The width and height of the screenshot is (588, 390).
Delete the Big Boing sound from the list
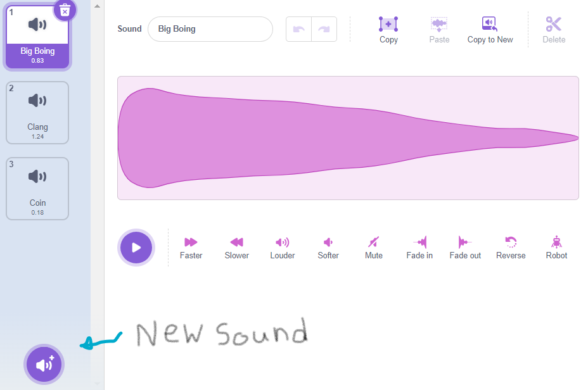[64, 10]
